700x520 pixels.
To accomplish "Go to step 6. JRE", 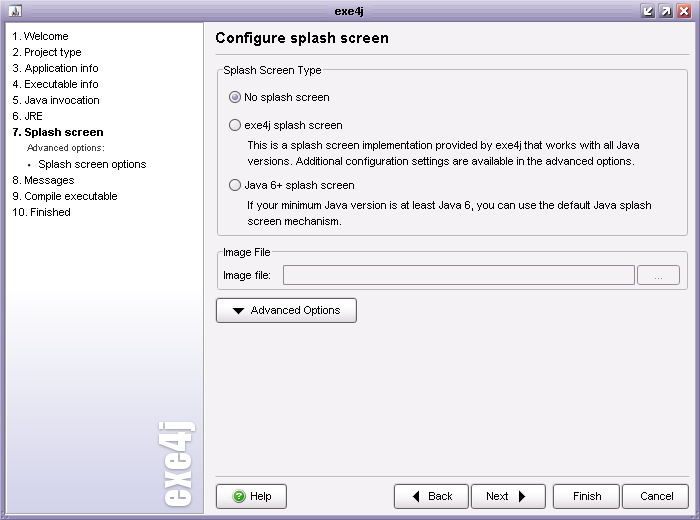I will 27,116.
